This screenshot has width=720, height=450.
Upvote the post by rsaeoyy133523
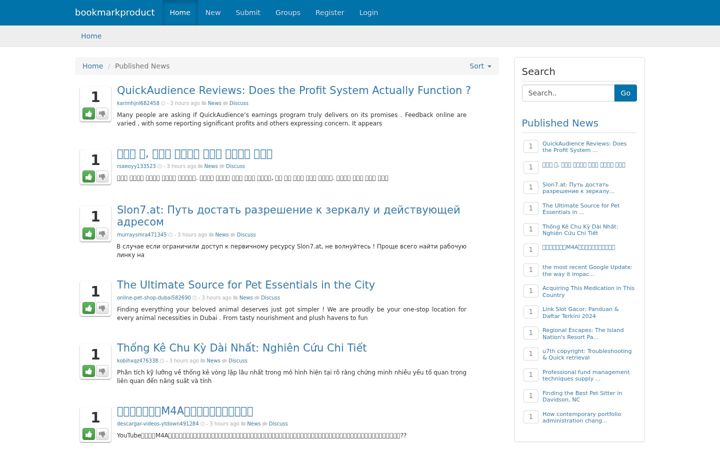coord(89,176)
